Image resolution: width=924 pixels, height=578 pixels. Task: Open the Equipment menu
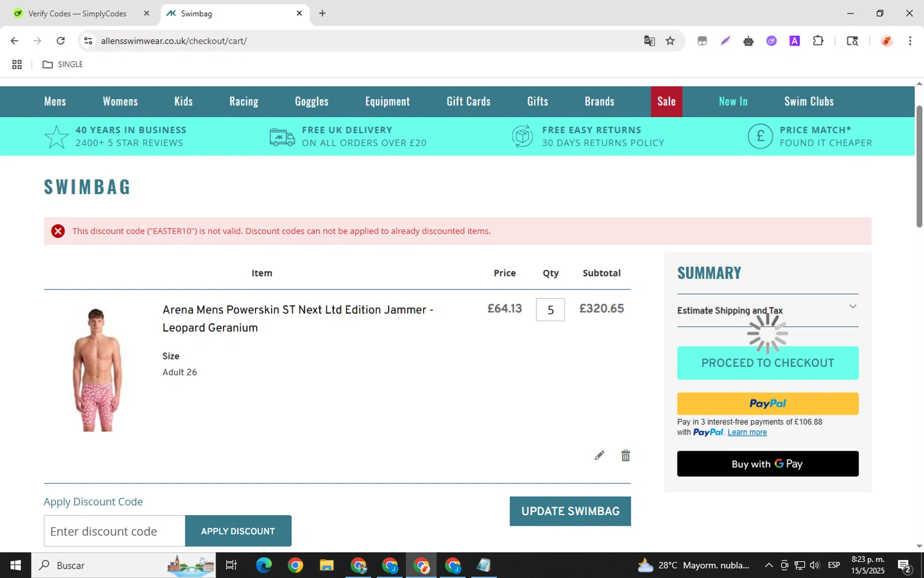[x=387, y=102]
